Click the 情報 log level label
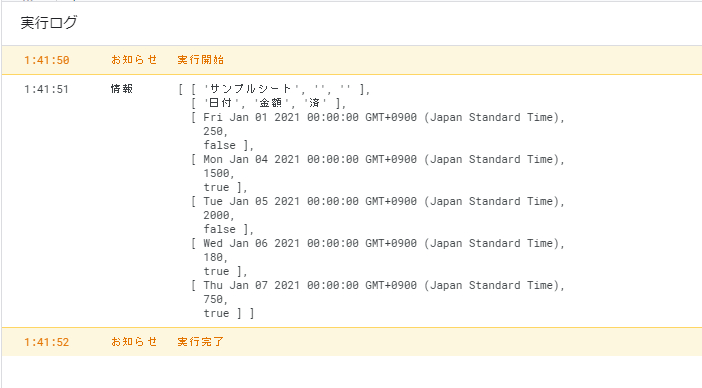The width and height of the screenshot is (702, 388). coord(122,89)
